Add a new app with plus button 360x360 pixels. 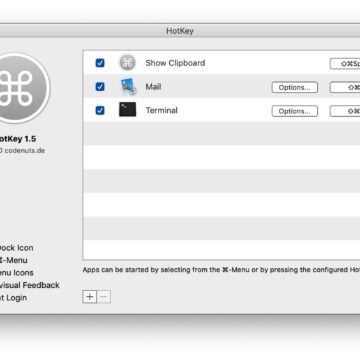[x=90, y=297]
